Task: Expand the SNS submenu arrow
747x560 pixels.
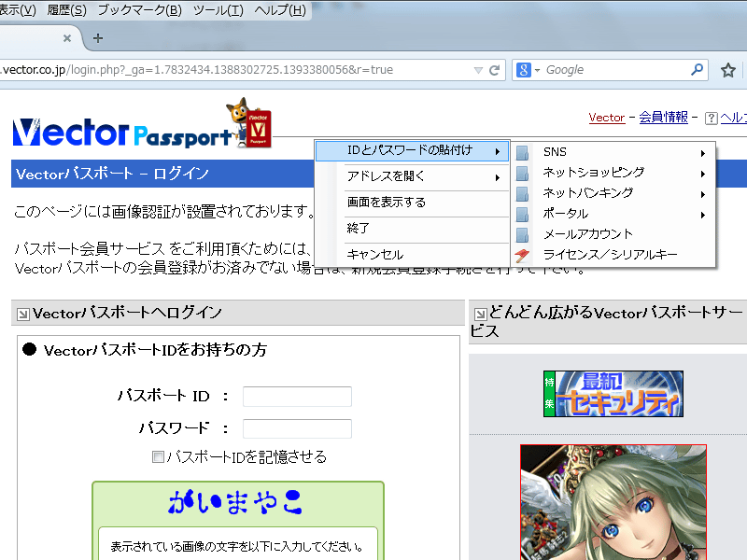Action: (x=703, y=153)
